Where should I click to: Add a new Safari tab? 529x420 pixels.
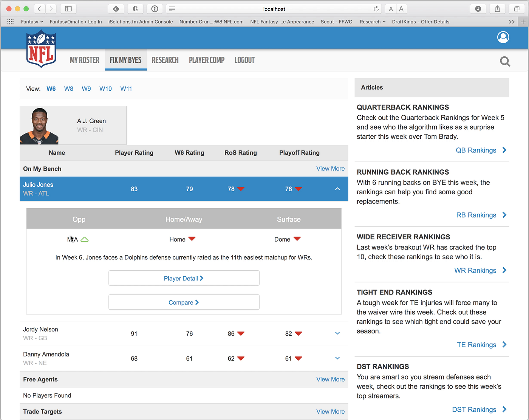click(523, 22)
